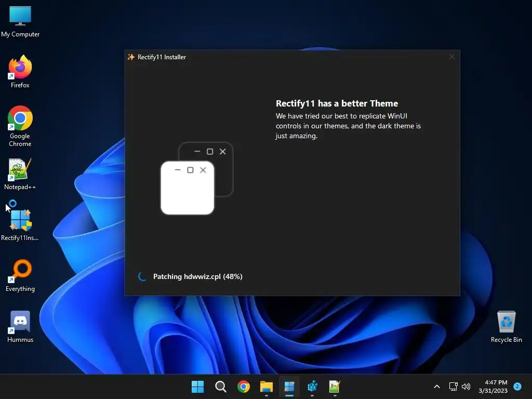This screenshot has width=532, height=399.
Task: Click the WinUI controls description paragraph
Action: pos(349,126)
